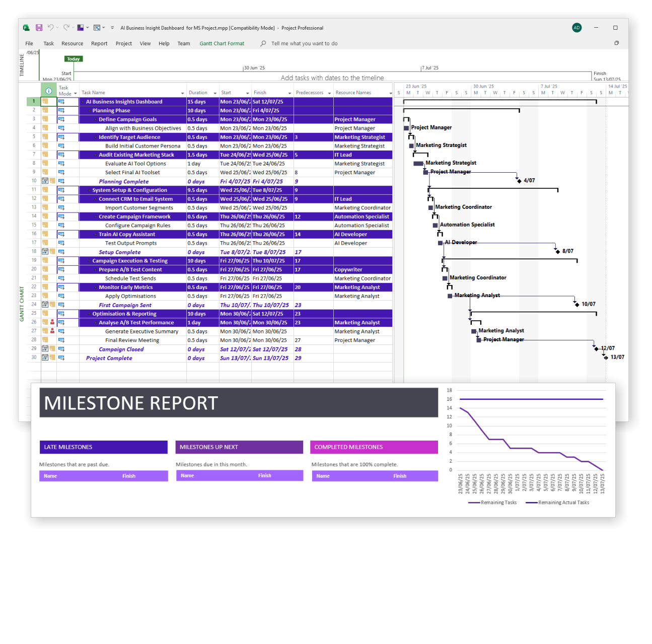Collapse the Optimisation & Reporting summary
652x644 pixels.
[x=89, y=314]
